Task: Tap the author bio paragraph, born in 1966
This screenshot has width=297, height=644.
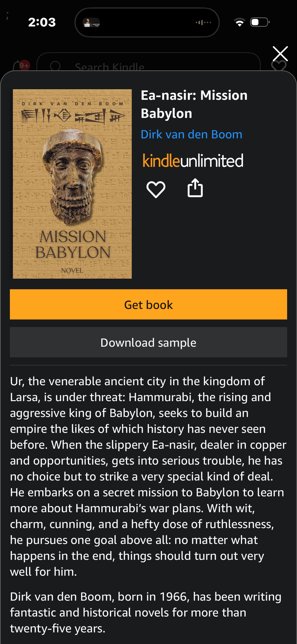Action: (x=146, y=612)
